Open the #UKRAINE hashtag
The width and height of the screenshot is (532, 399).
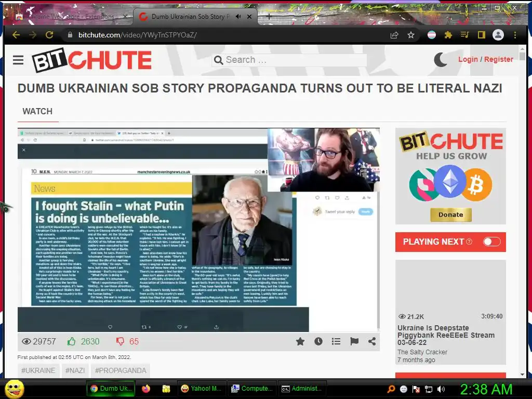click(38, 370)
